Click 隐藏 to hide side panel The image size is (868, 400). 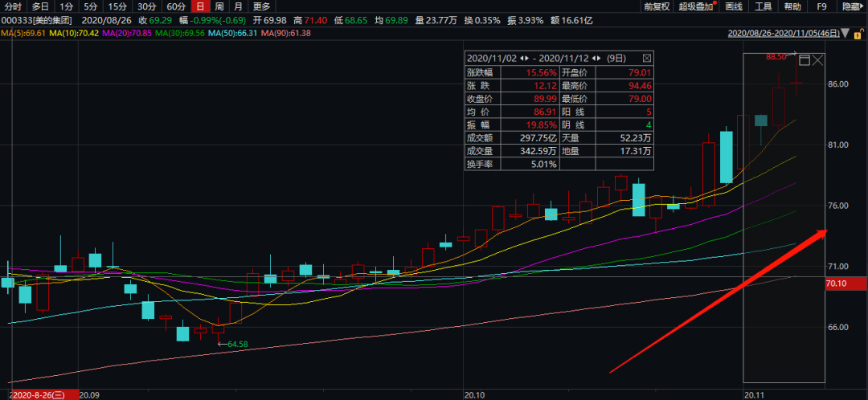point(850,6)
